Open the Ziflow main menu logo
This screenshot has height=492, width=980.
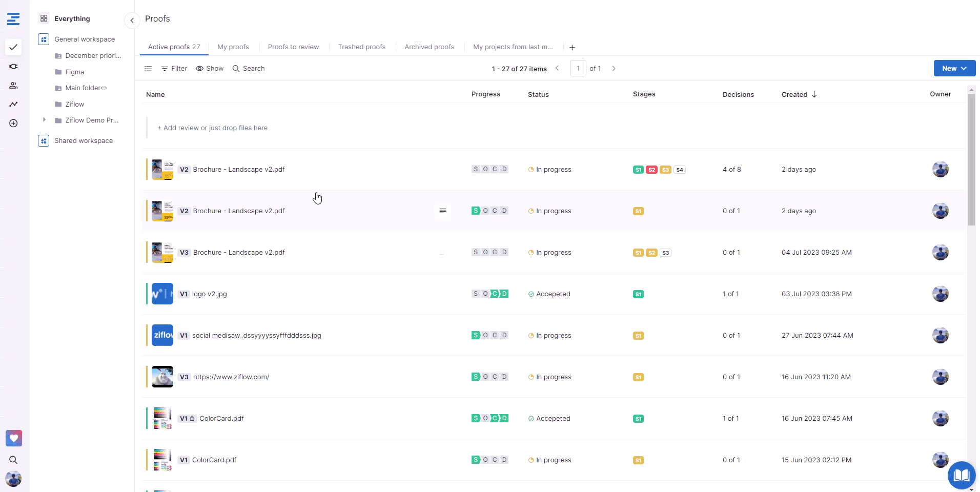pyautogui.click(x=13, y=19)
